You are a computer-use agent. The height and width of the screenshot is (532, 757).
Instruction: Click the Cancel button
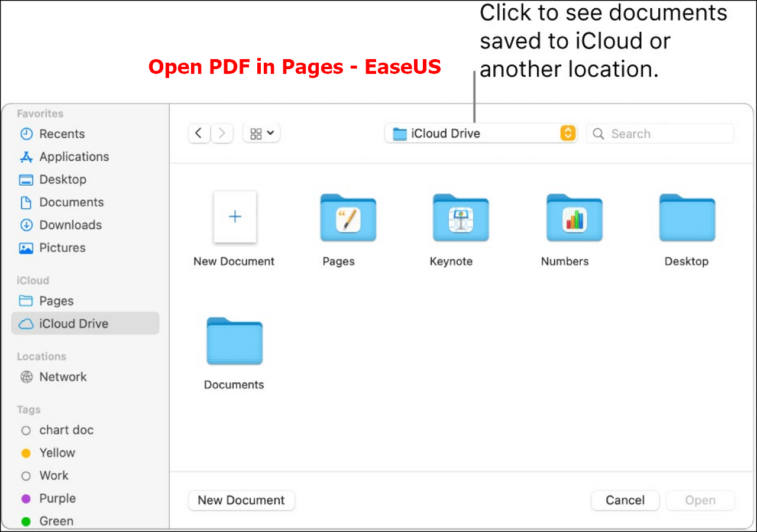(625, 500)
